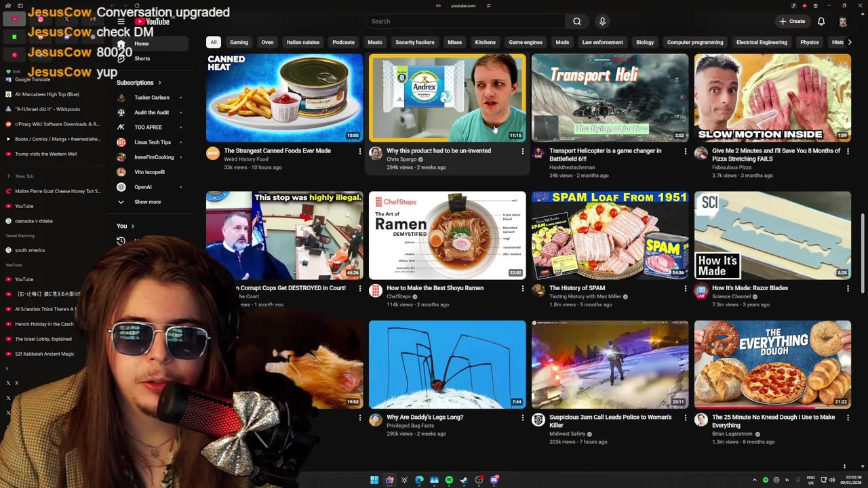The image size is (868, 488).
Task: Click the search magnifier button
Action: (x=577, y=21)
